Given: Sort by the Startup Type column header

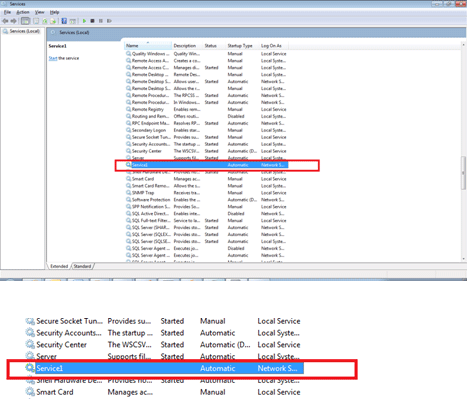Looking at the screenshot, I should click(242, 45).
